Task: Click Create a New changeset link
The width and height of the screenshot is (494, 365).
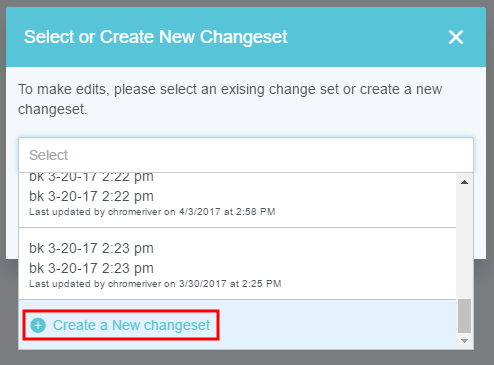Action: tap(131, 325)
